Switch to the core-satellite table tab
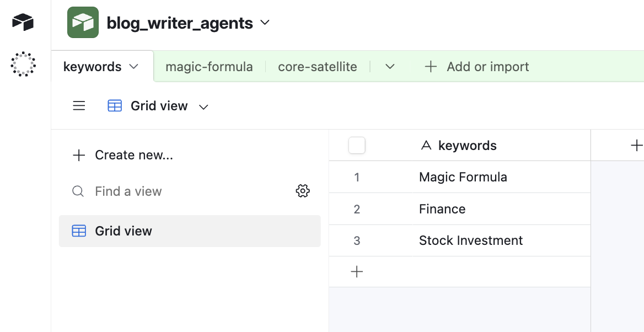Screen dimensions: 644x332 [x=317, y=67]
